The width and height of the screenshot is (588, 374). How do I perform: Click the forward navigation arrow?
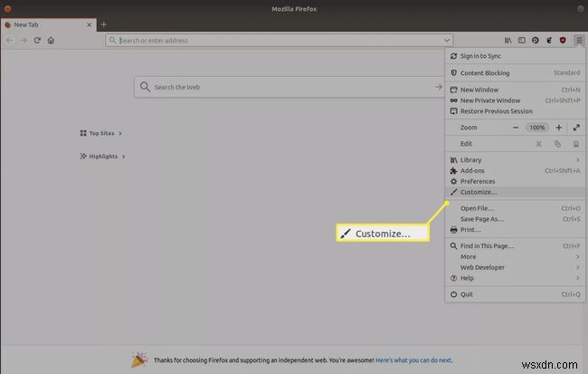coord(24,40)
